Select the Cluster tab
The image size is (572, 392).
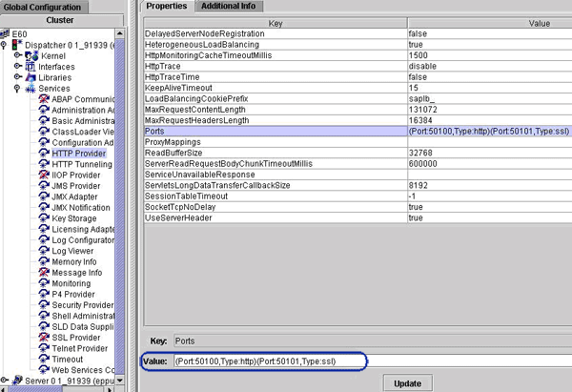tap(61, 20)
